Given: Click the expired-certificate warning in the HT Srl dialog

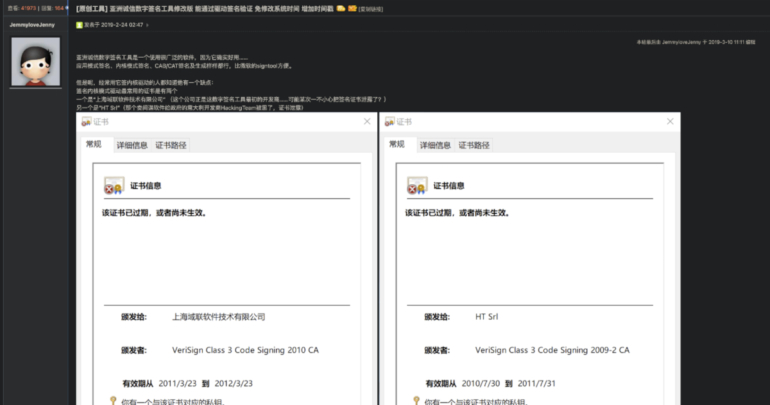Looking at the screenshot, I should (x=458, y=213).
